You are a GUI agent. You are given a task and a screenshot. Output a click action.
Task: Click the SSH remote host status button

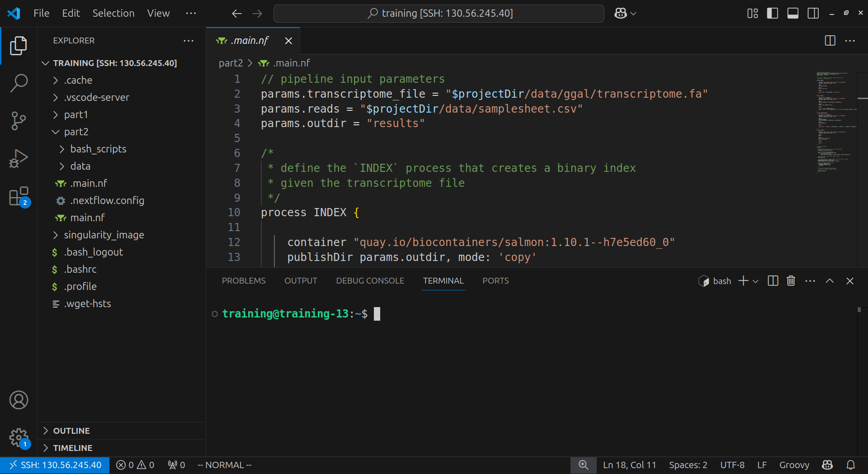coord(55,465)
